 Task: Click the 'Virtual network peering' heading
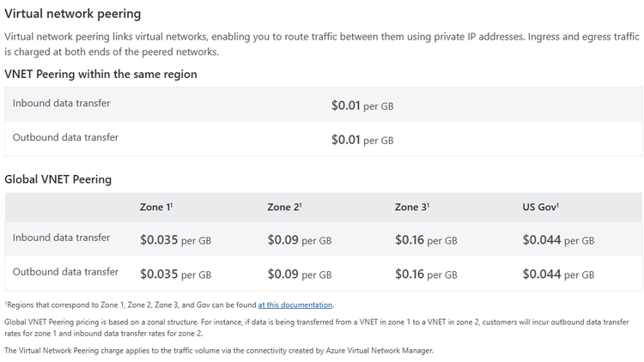coord(73,15)
